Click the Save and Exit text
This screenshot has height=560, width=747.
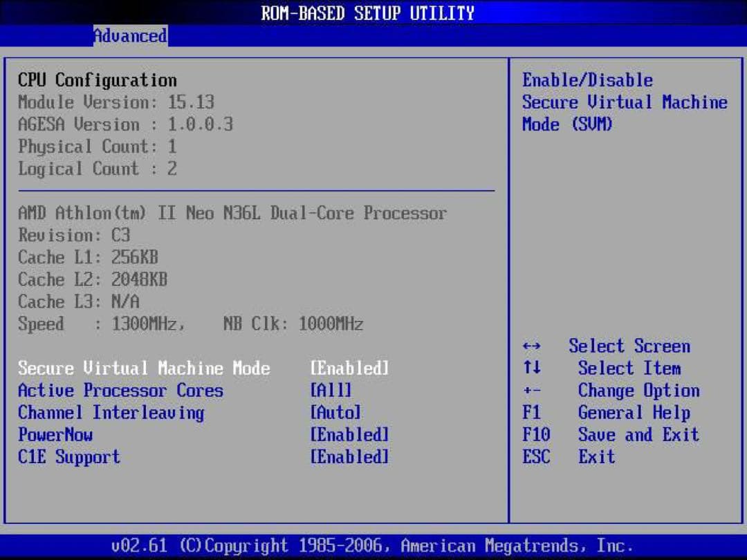(x=638, y=435)
